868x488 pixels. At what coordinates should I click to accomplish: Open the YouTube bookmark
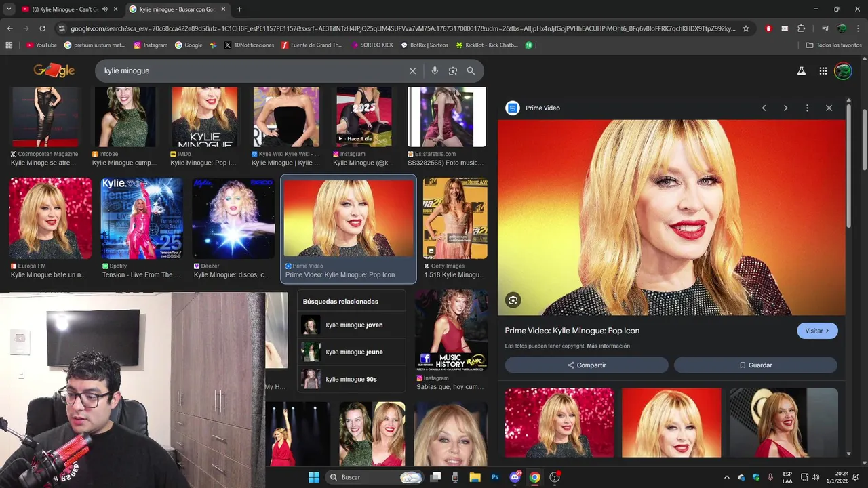pos(41,45)
